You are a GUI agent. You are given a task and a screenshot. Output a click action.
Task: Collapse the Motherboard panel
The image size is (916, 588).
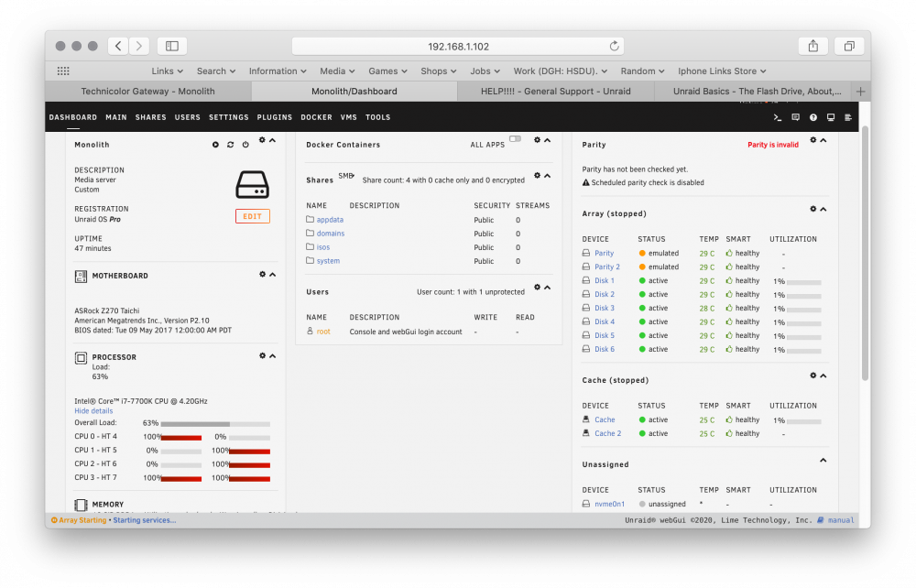(272, 275)
